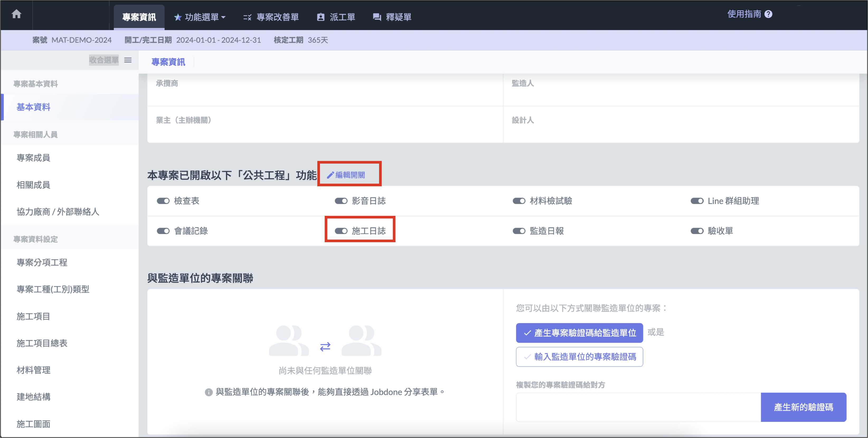Screen dimensions: 868x438
Task: Open 材料管理 in the sidebar
Action: [x=33, y=370]
